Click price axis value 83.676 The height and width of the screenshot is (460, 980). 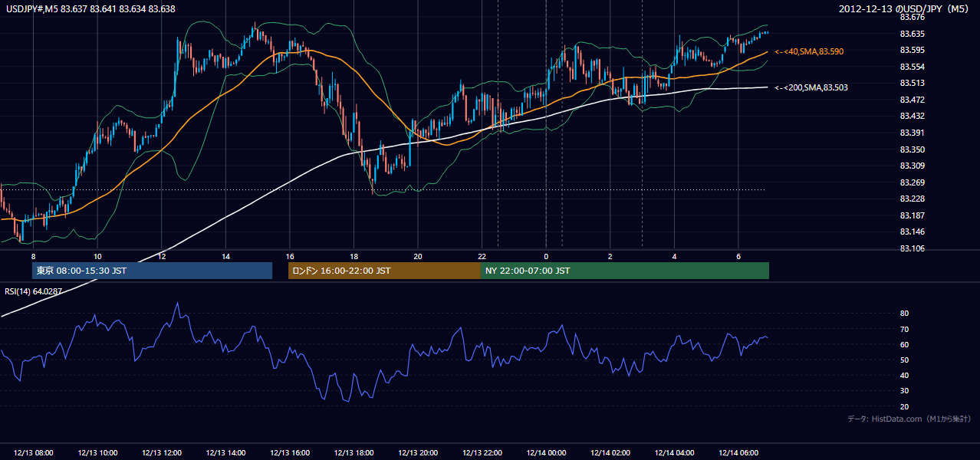tap(912, 17)
